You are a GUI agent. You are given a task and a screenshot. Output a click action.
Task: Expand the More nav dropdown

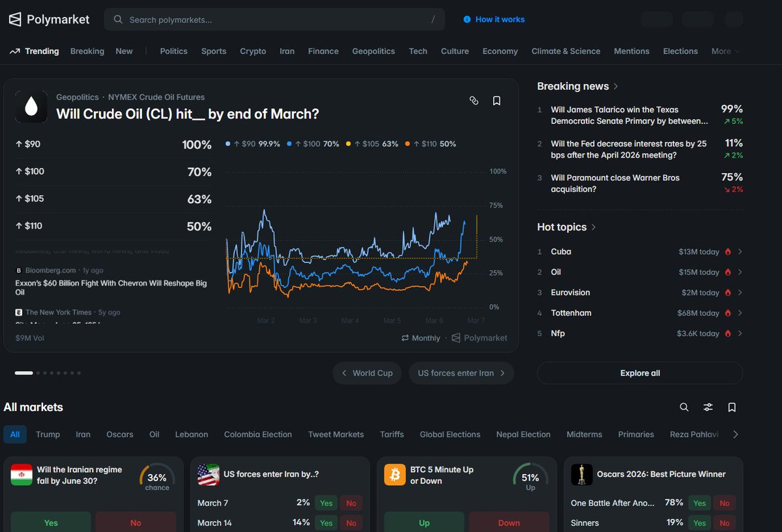click(725, 51)
